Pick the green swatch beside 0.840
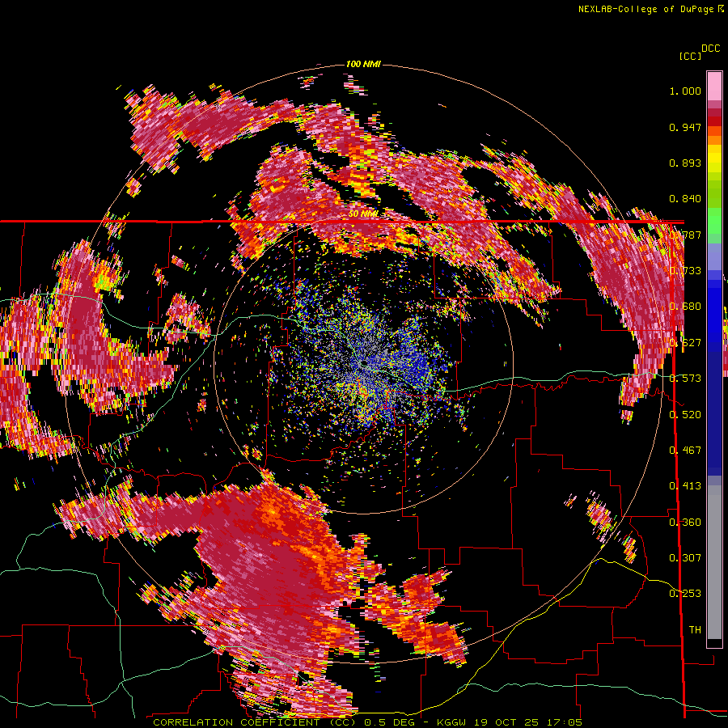The width and height of the screenshot is (728, 728). 714,200
